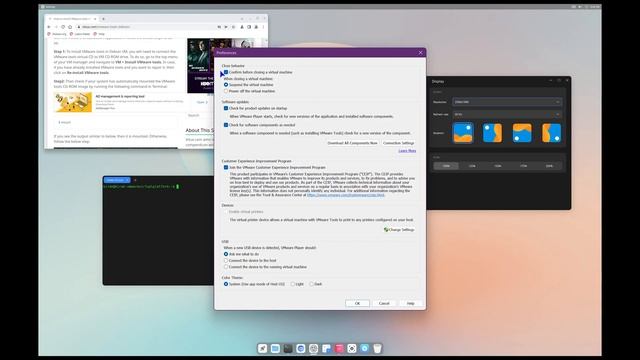Screen dimensions: 640x360
Task: Close the Preferences dialog with the X
Action: (x=420, y=53)
